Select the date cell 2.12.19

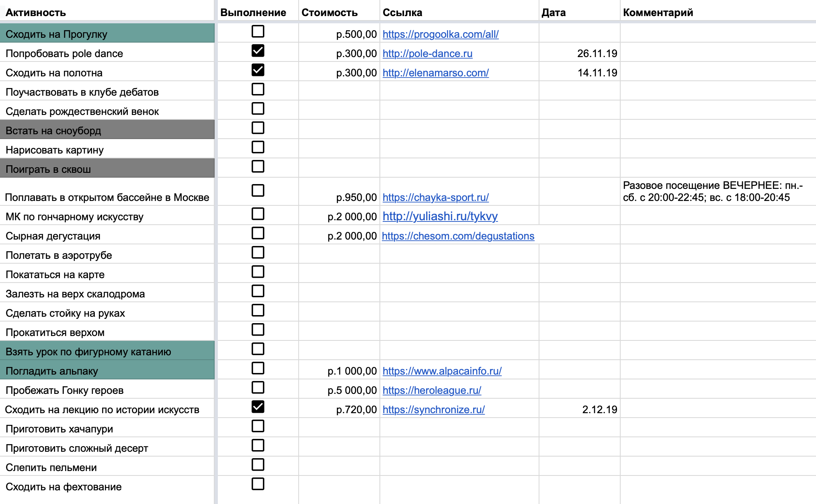(580, 408)
